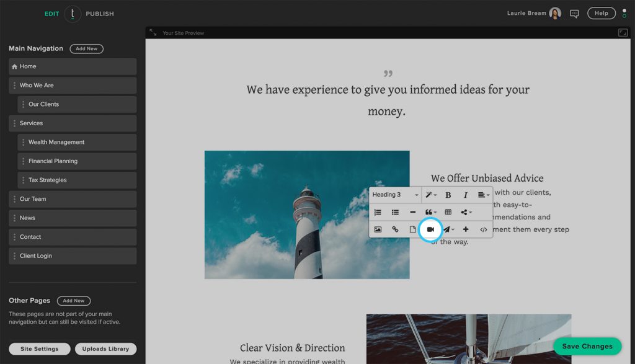The height and width of the screenshot is (364, 635).
Task: Toggle italic formatting
Action: 466,195
